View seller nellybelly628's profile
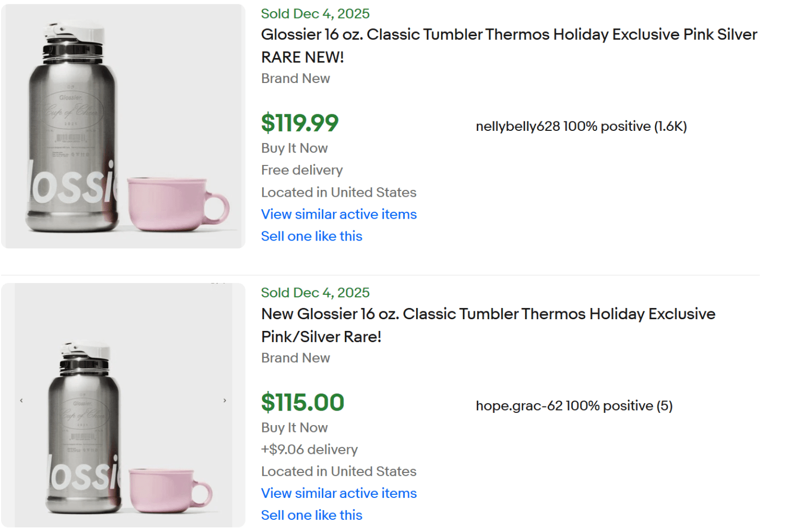The width and height of the screenshot is (798, 532). pyautogui.click(x=516, y=126)
